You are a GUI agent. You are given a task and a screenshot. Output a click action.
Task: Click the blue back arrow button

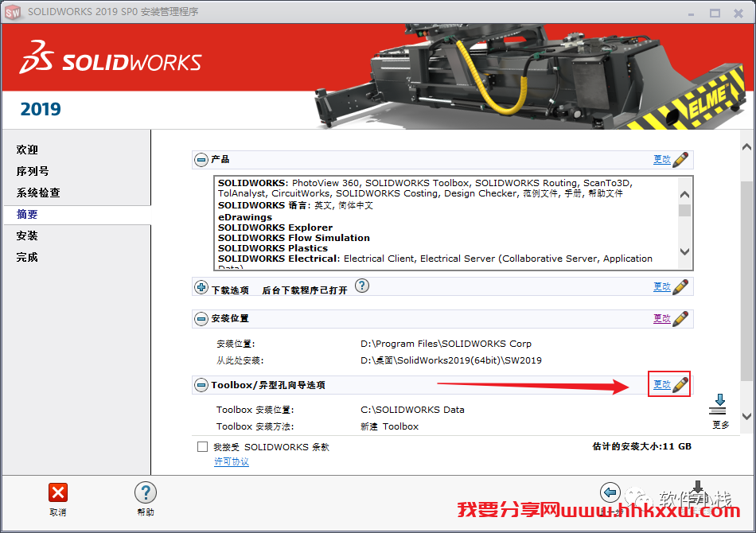(x=610, y=492)
